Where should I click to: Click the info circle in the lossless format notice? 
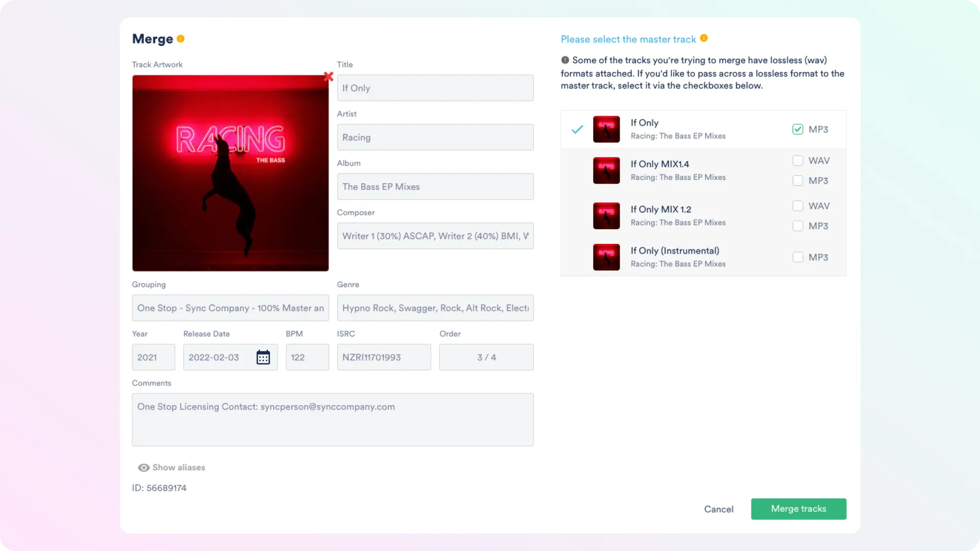(x=565, y=60)
